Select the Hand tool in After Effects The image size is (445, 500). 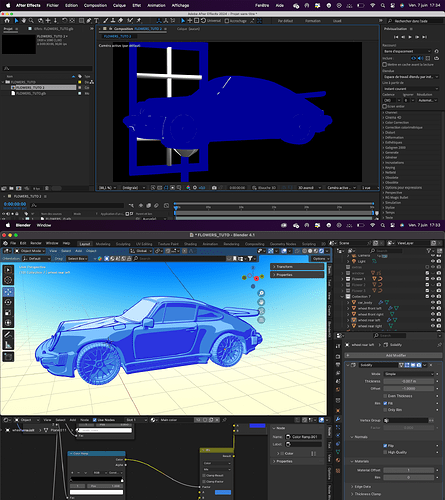(24, 21)
